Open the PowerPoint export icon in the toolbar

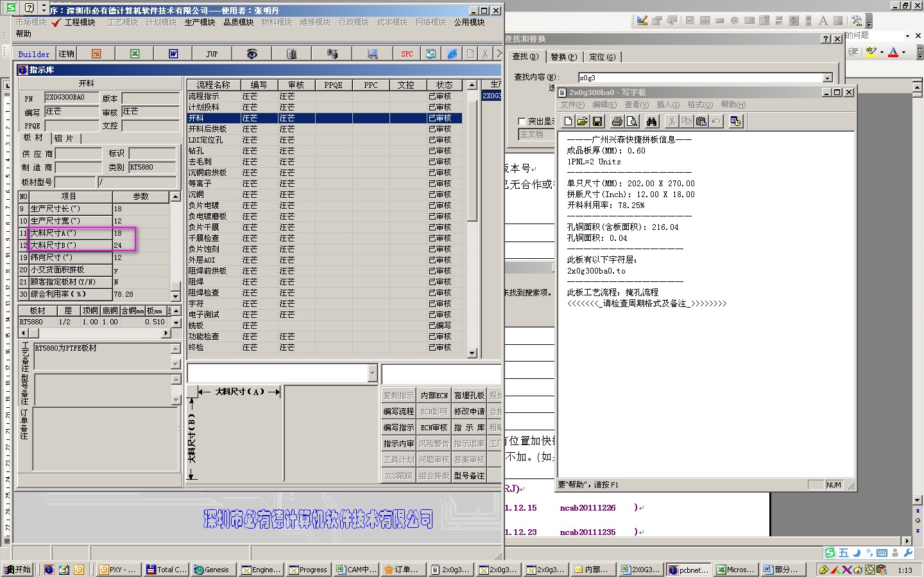pyautogui.click(x=96, y=54)
